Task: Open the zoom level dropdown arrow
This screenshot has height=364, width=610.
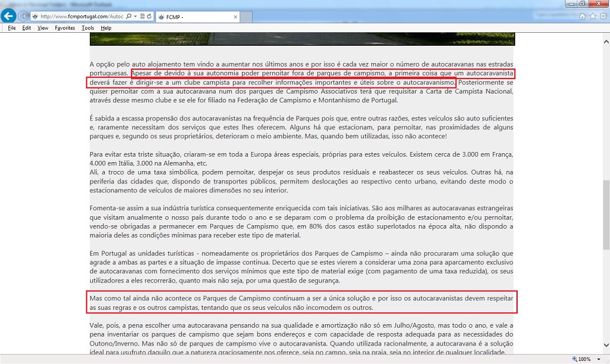Action: (x=599, y=359)
